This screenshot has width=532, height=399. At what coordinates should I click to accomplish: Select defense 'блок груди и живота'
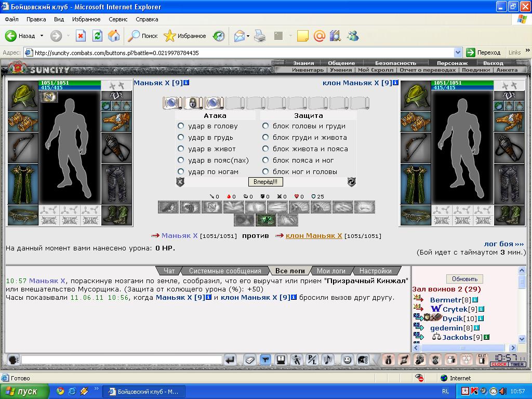point(265,137)
